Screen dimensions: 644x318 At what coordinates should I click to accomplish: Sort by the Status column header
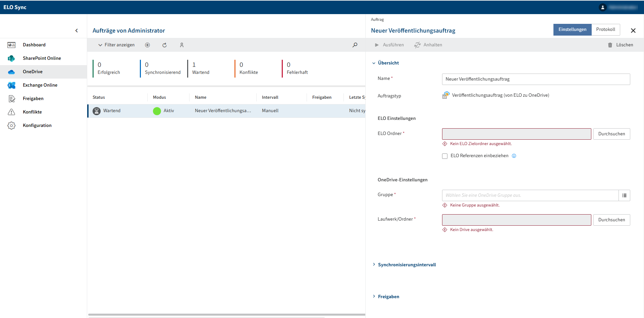point(99,97)
